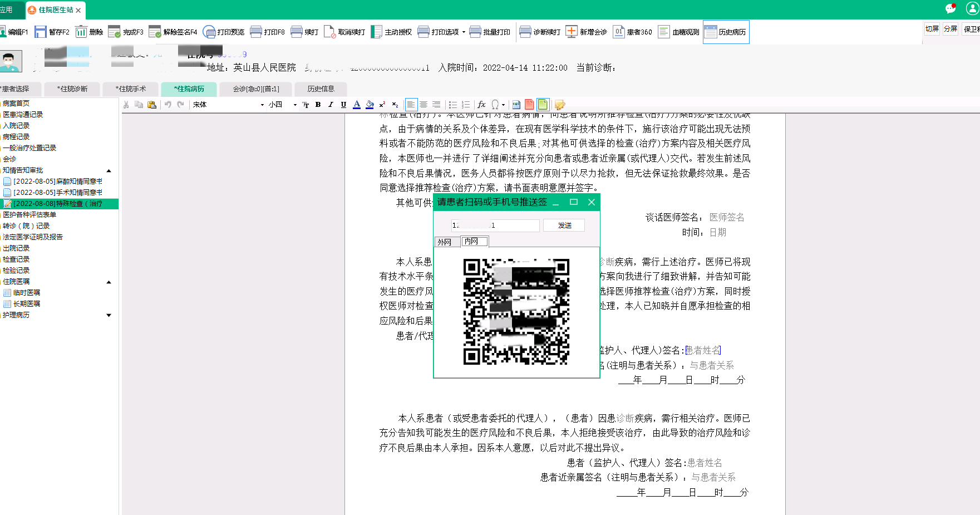Click the red document icon in editor toolbar

point(529,105)
